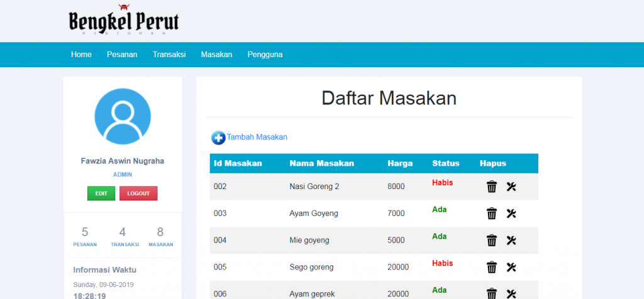The width and height of the screenshot is (644, 299).
Task: Click the Habis status of Sego goreng
Action: [x=442, y=263]
